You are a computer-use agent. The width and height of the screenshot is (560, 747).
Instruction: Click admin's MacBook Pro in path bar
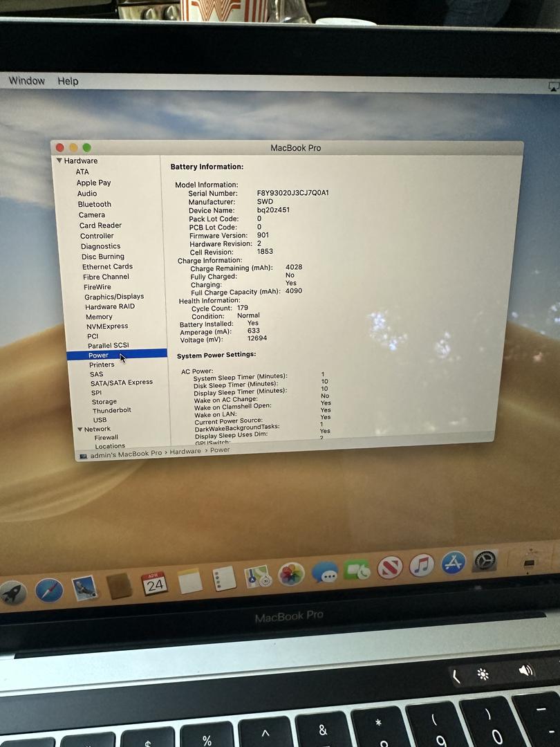127,454
